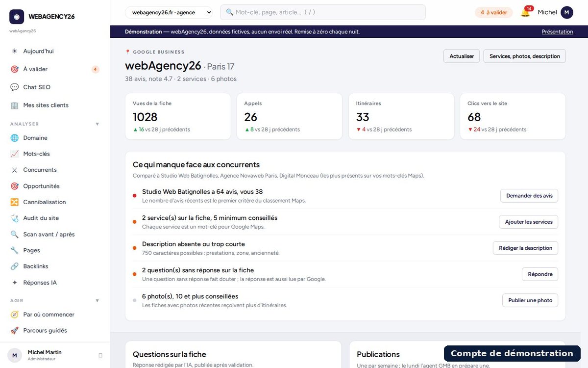Viewport: 588px width, 368px height.
Task: Go to Aujourd'hui menu item
Action: 55,51
